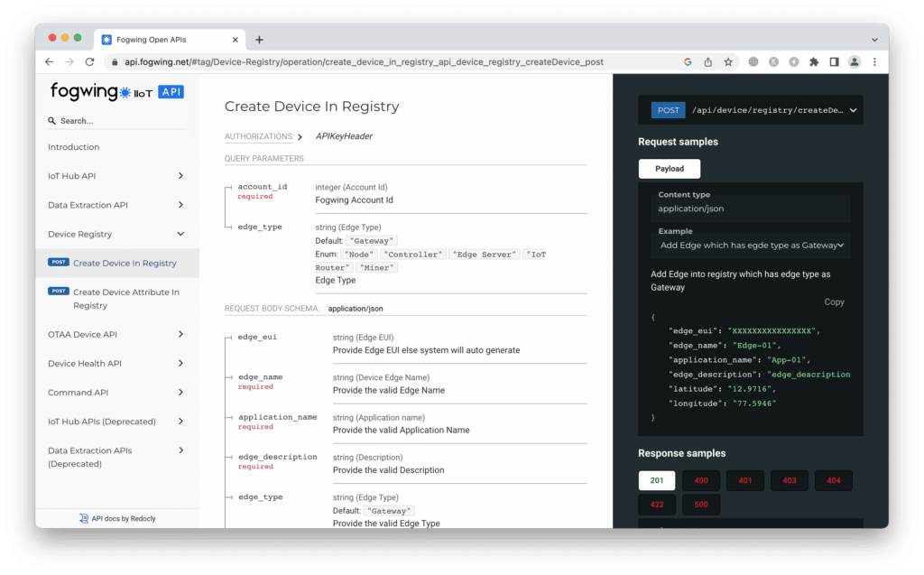924x575 pixels.
Task: Click APIKeyHeader authorization text
Action: (344, 136)
